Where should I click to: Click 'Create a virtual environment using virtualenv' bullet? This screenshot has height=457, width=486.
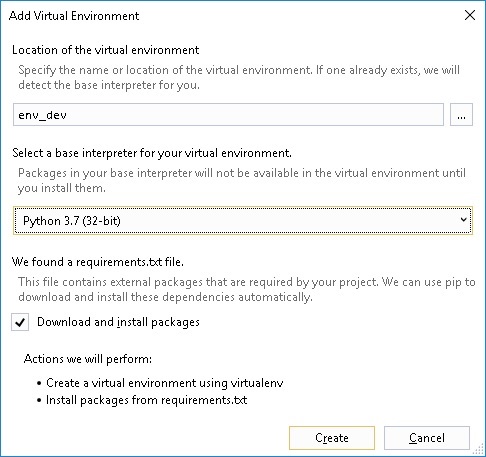pyautogui.click(x=165, y=383)
